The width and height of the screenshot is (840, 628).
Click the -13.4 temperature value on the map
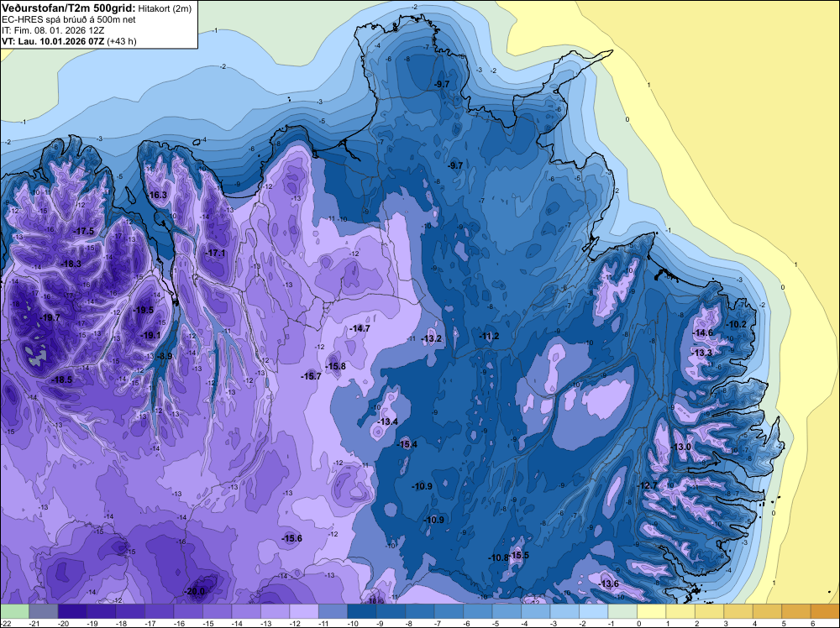tap(388, 421)
